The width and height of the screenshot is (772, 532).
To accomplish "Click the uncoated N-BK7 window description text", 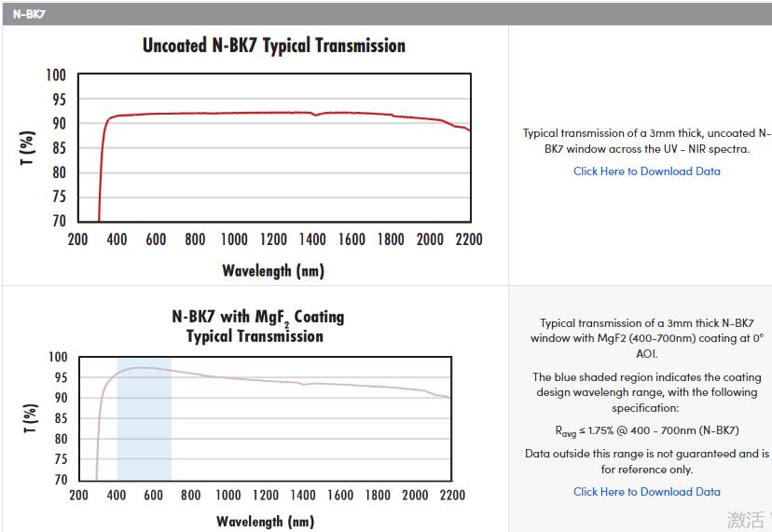I will click(646, 141).
